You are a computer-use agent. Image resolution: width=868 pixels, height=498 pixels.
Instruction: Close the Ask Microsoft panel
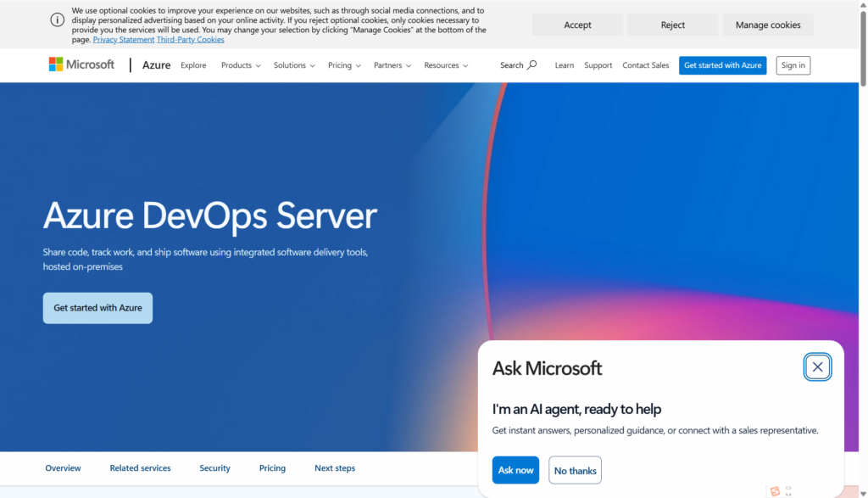pos(817,367)
